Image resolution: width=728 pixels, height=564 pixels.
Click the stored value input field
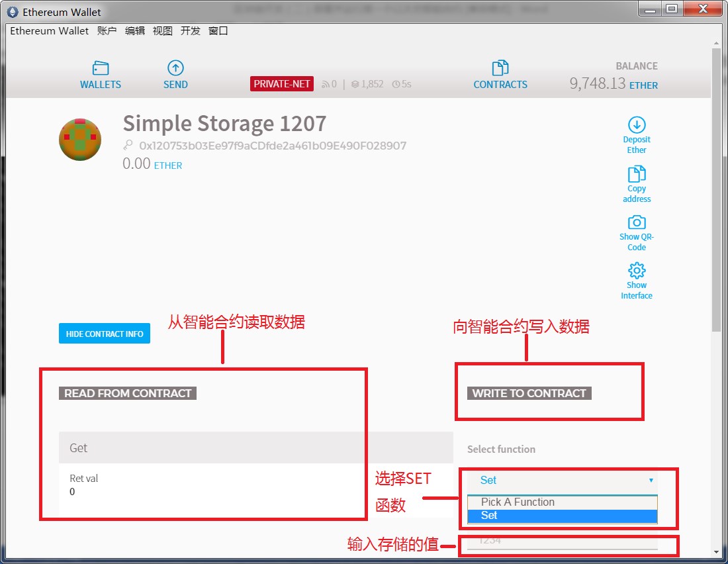[x=563, y=541]
